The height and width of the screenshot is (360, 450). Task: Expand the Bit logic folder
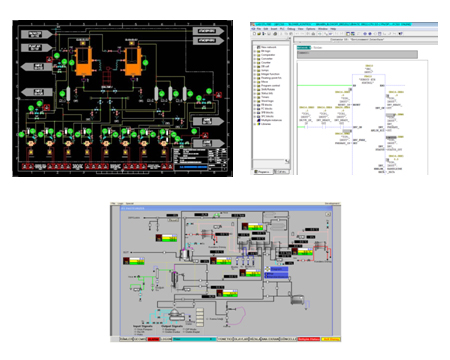click(x=254, y=51)
